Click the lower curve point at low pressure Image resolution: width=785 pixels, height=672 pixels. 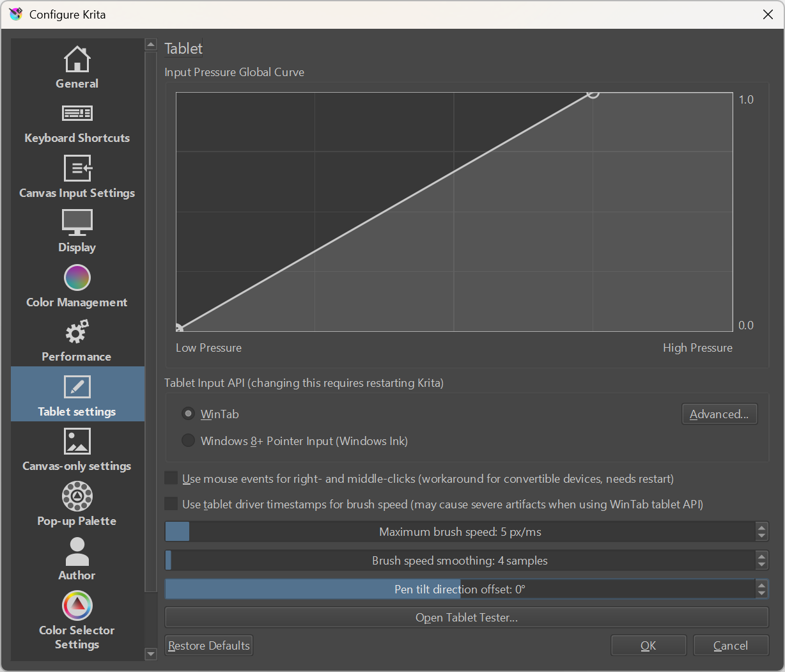(179, 328)
